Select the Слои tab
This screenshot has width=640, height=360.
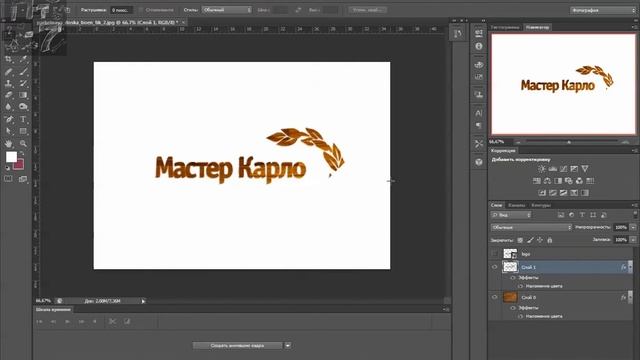tap(497, 205)
